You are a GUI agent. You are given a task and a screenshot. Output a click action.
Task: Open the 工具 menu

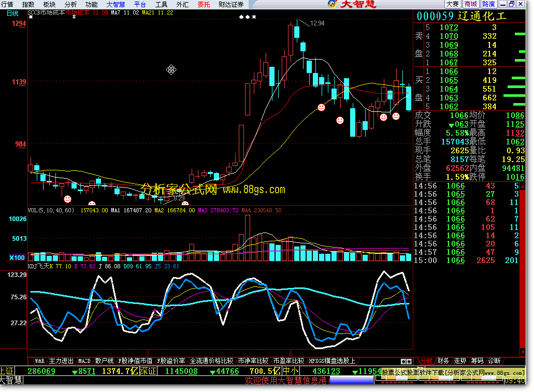point(162,5)
